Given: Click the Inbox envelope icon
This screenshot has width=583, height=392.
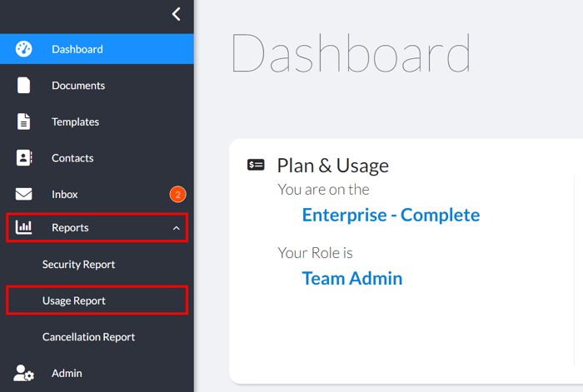Looking at the screenshot, I should (x=23, y=194).
